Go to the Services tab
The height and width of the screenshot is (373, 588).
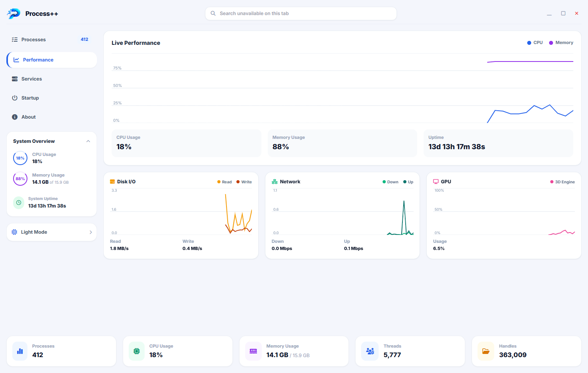[52, 79]
